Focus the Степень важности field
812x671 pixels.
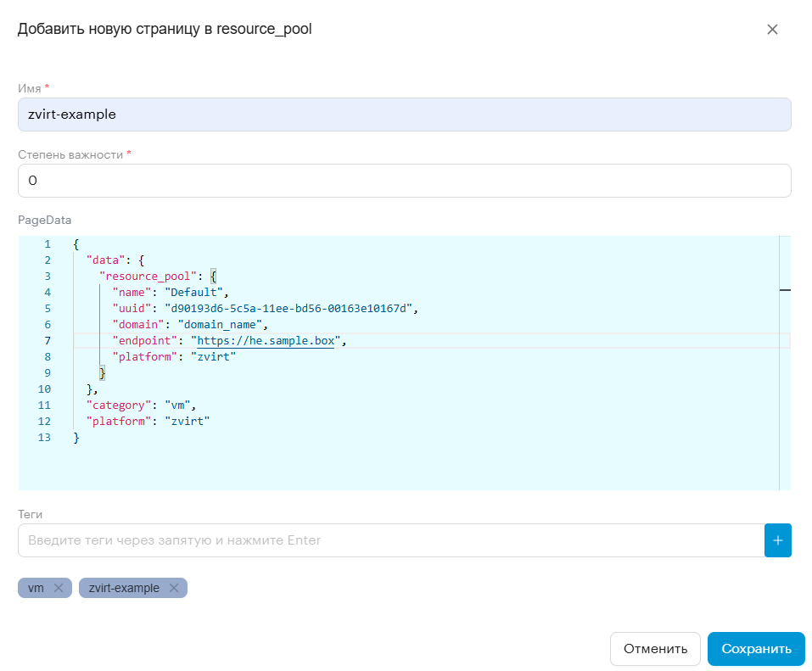405,181
